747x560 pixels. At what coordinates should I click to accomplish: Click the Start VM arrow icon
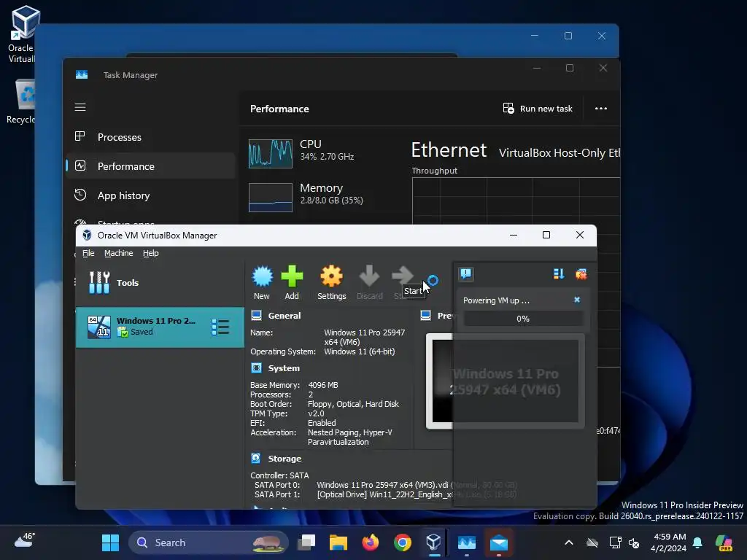click(x=403, y=275)
